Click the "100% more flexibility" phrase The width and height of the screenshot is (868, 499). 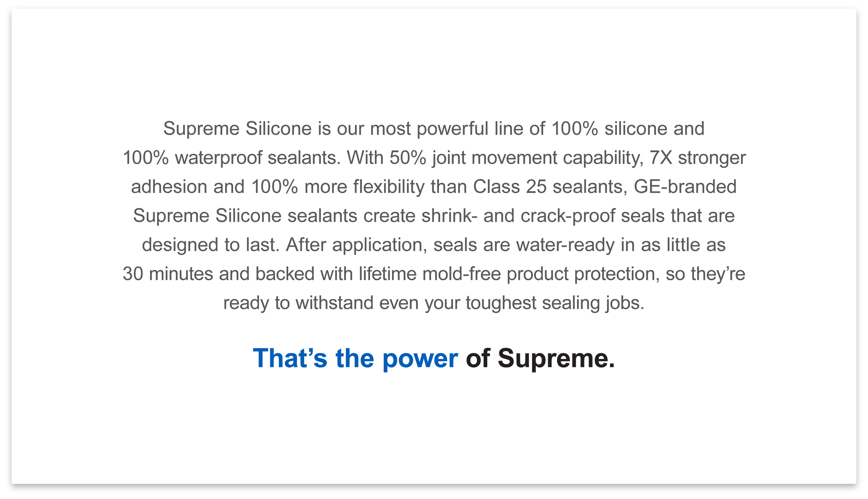[337, 187]
